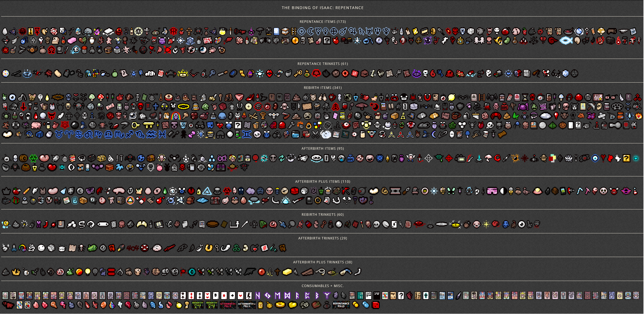Screen dimensions: 644x314
Task: Select the green biohazard Afterbirth item
Action: [33, 158]
